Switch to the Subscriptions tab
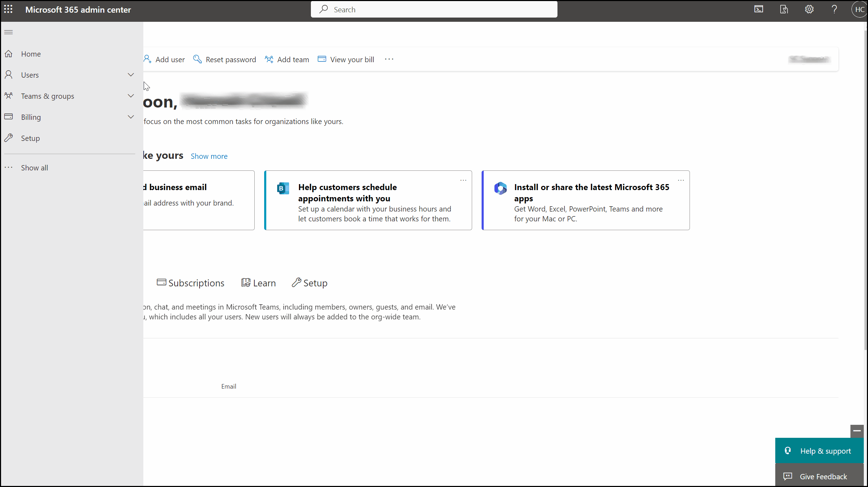The height and width of the screenshot is (487, 868). (x=190, y=283)
